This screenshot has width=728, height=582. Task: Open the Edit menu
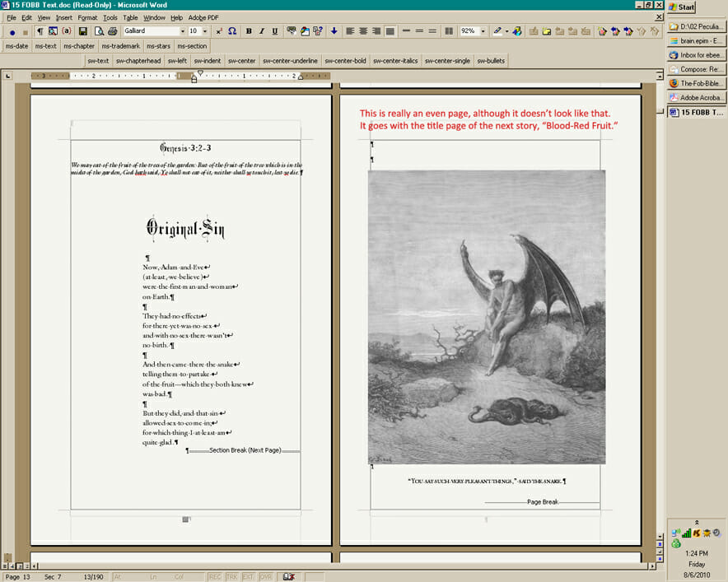pyautogui.click(x=27, y=17)
